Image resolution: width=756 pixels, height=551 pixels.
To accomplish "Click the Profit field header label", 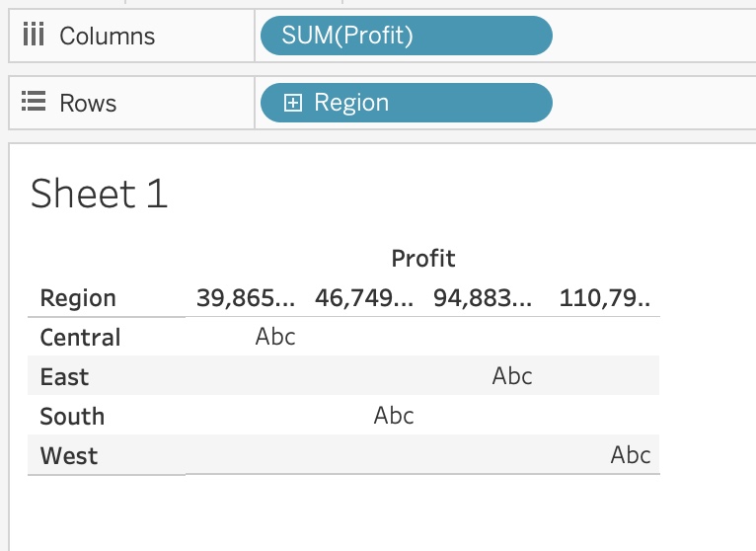I will point(423,259).
